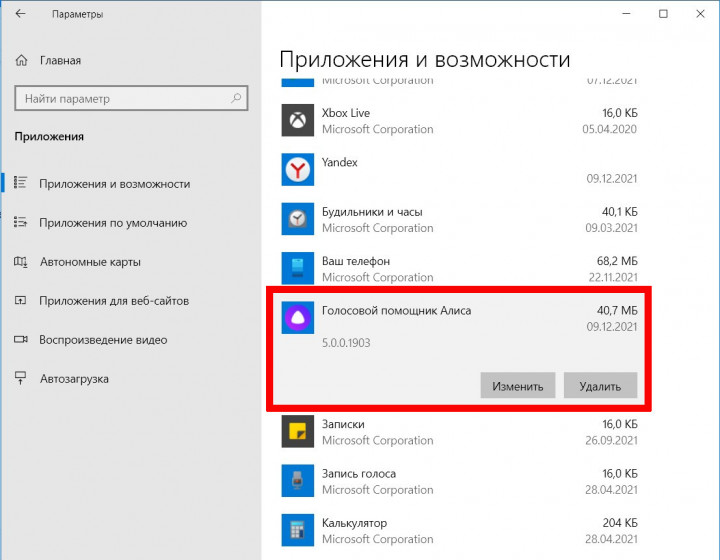
Task: Click the back arrow icon
Action: pyautogui.click(x=22, y=15)
